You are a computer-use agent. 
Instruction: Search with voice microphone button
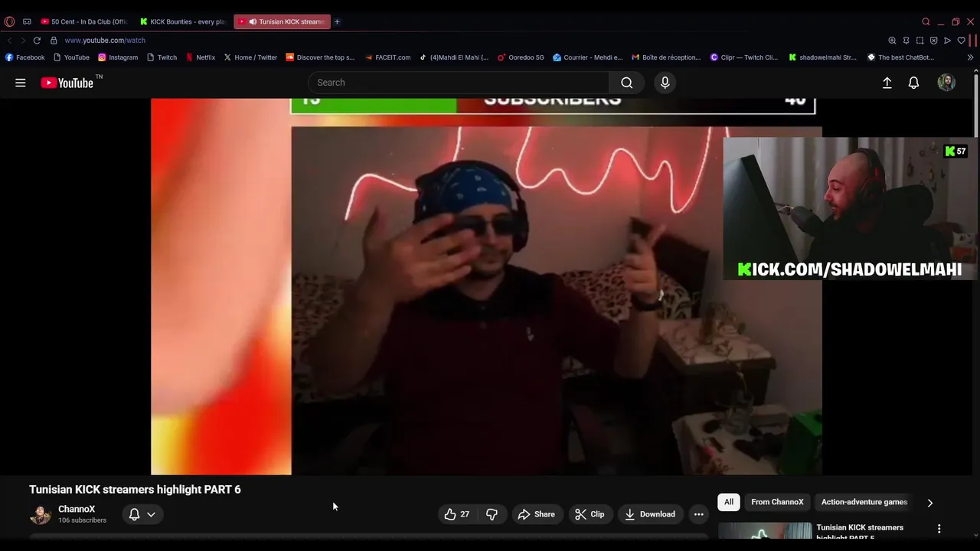(x=665, y=83)
